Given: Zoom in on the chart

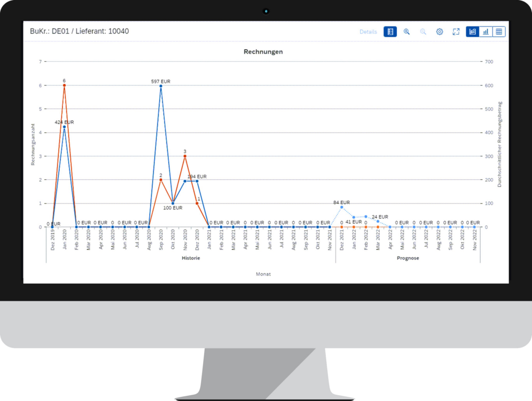Looking at the screenshot, I should (x=407, y=32).
